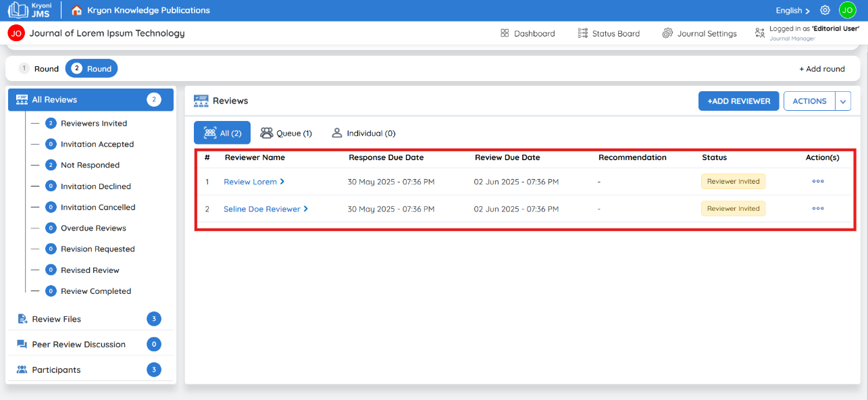Filter by Overdue Reviews
Image resolution: width=868 pixels, height=400 pixels.
93,228
